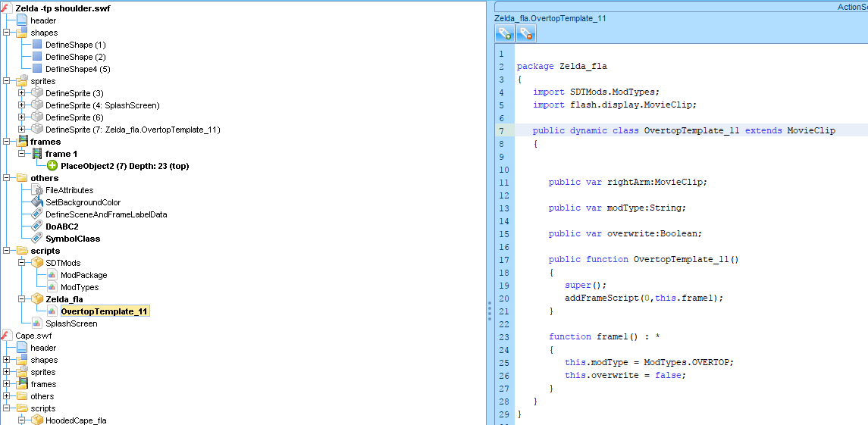
Task: Click the remove trait button with orange minus
Action: pyautogui.click(x=526, y=34)
